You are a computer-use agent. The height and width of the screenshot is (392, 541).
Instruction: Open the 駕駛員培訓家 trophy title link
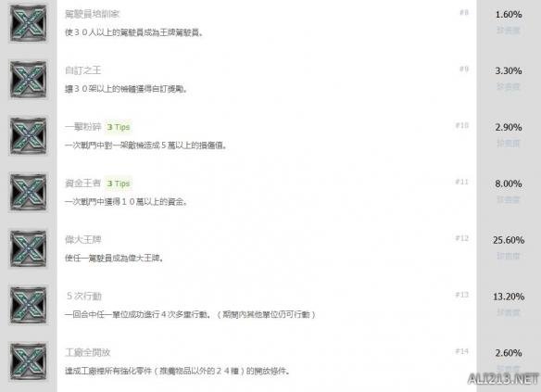[x=92, y=14]
